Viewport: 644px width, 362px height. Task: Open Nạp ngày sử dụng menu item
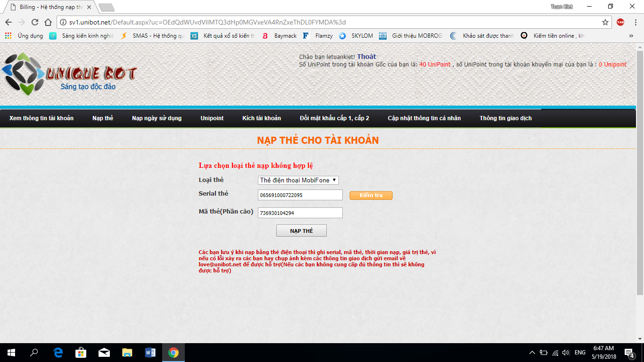click(x=157, y=118)
